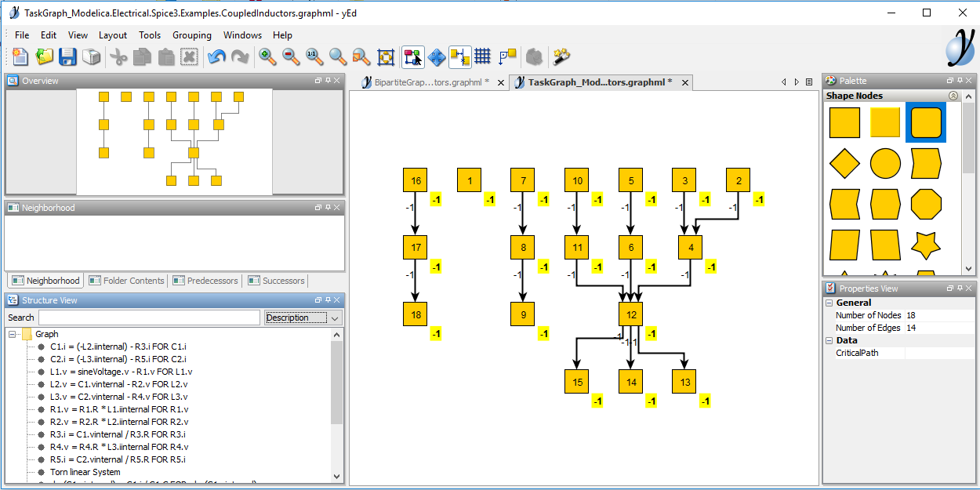
Task: Pin the Palette panel open
Action: pyautogui.click(x=961, y=80)
